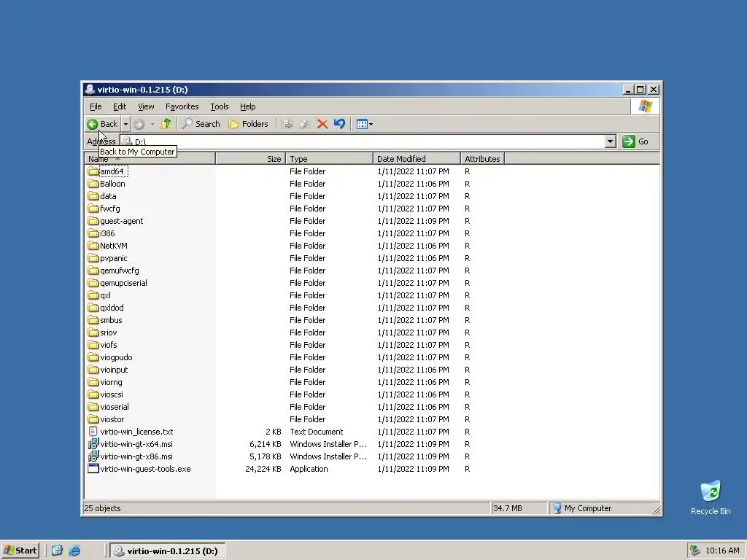Select the fwcfg folder icon

point(93,209)
